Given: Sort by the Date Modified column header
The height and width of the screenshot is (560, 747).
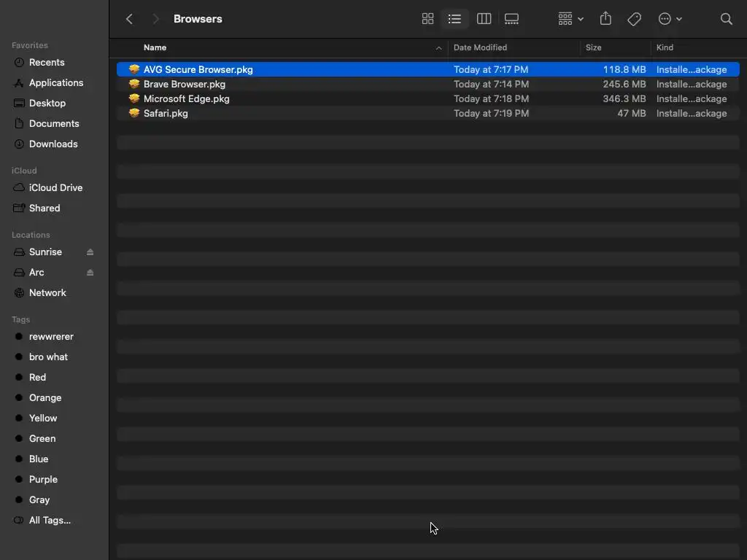Looking at the screenshot, I should [x=480, y=47].
